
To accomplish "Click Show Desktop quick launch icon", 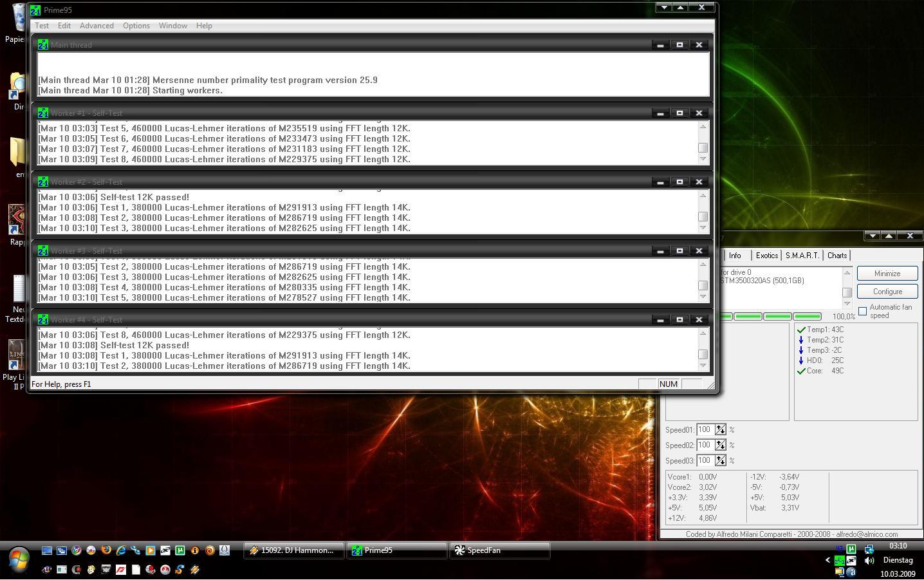I will [x=47, y=550].
